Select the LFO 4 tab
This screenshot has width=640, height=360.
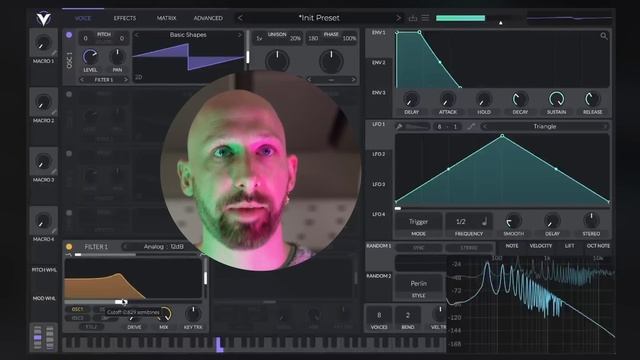tap(378, 214)
